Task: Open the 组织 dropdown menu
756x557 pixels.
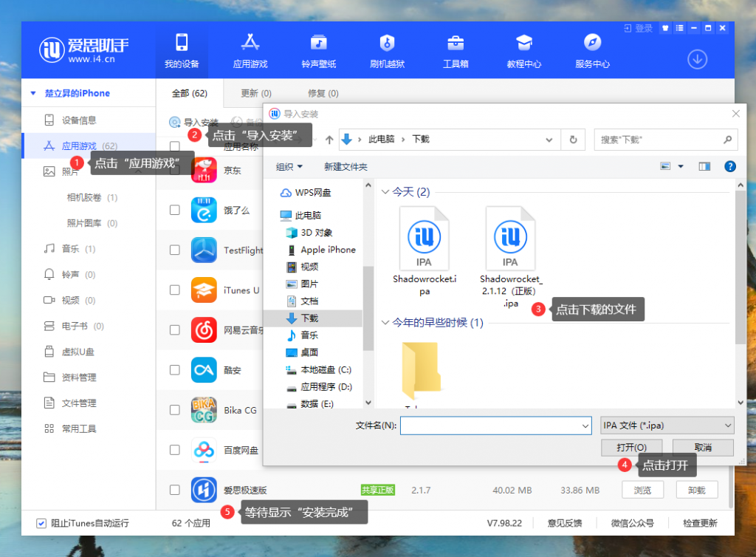Action: 289,166
